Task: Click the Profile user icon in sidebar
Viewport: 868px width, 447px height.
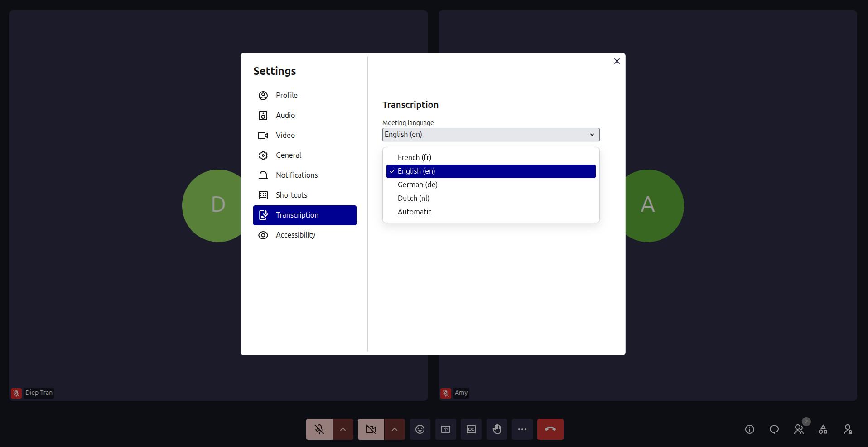Action: [263, 96]
